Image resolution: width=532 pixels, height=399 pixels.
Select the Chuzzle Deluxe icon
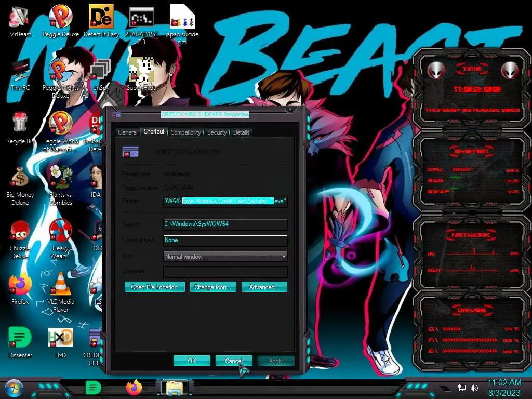pyautogui.click(x=20, y=238)
